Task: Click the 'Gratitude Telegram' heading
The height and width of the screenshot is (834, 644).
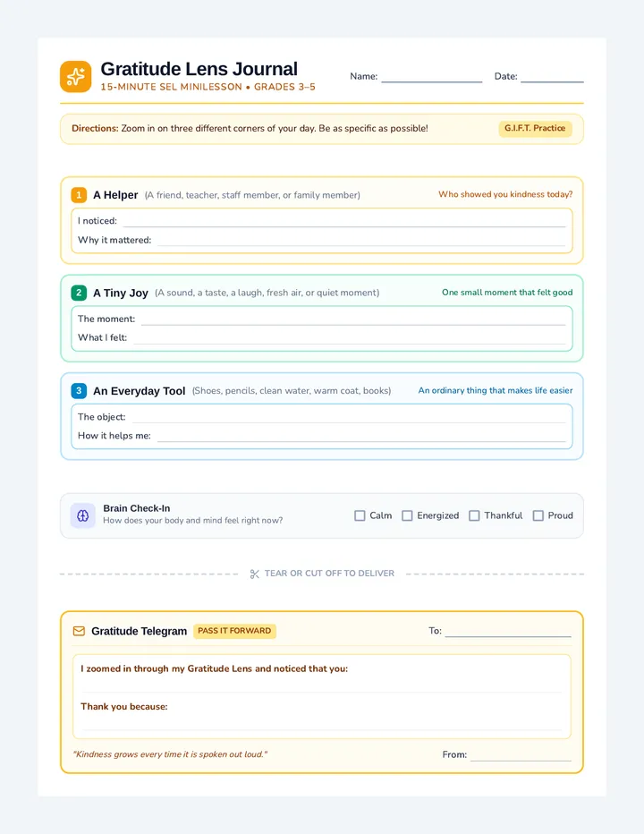Action: click(x=140, y=632)
